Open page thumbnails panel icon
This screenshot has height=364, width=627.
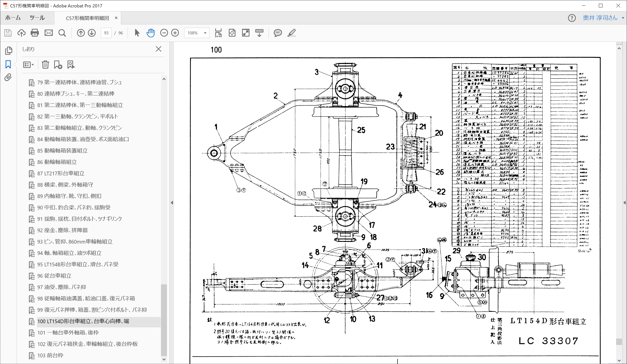pos(8,50)
